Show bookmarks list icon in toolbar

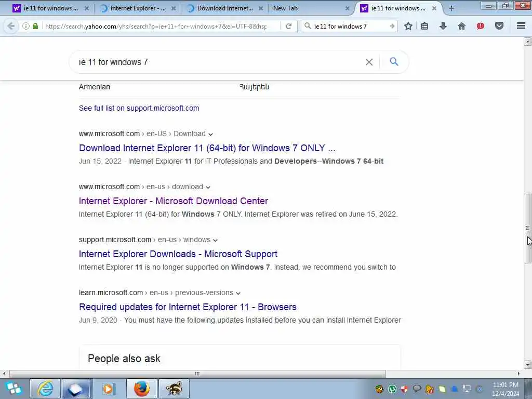tap(424, 26)
